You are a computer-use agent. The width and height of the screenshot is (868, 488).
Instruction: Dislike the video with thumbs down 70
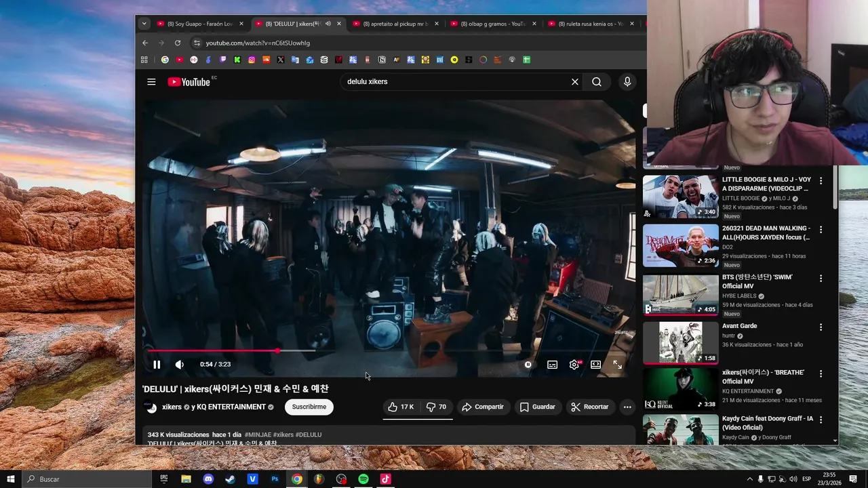(x=436, y=407)
